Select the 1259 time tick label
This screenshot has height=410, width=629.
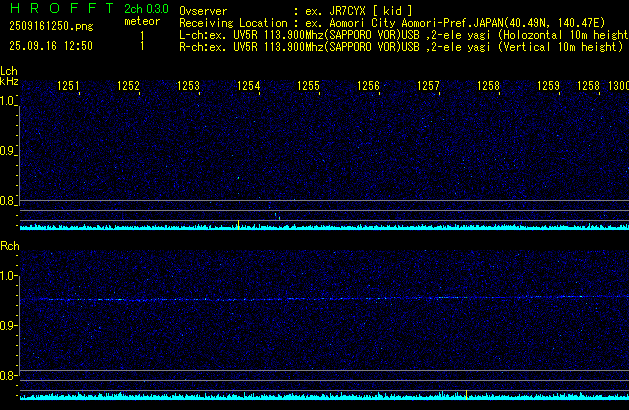548,86
